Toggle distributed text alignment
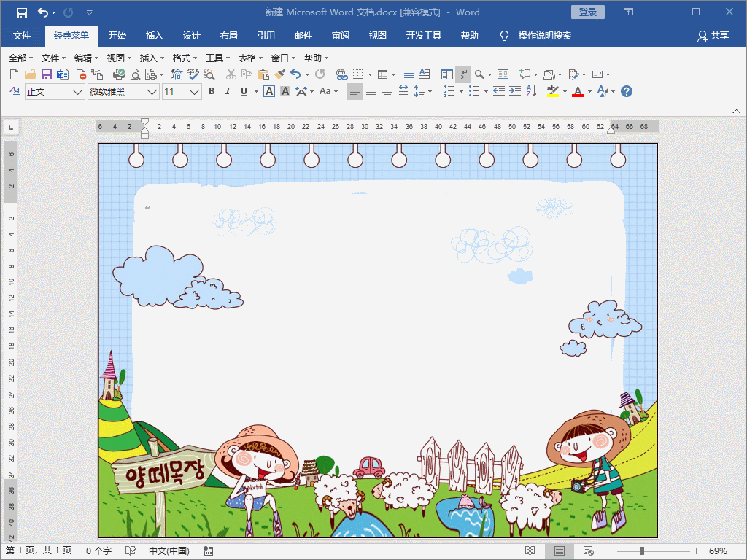Screen dimensions: 747x560 [403, 91]
